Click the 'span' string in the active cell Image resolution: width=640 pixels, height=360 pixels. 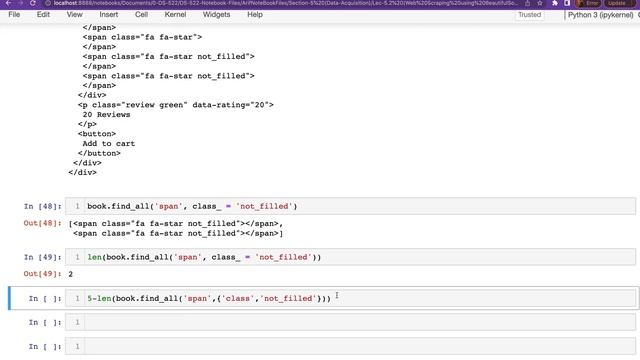coord(197,298)
